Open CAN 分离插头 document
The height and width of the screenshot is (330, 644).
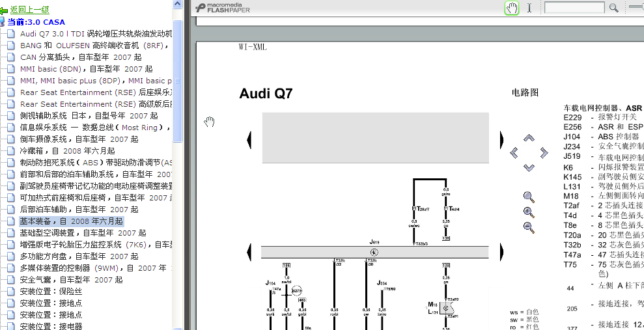(x=81, y=57)
